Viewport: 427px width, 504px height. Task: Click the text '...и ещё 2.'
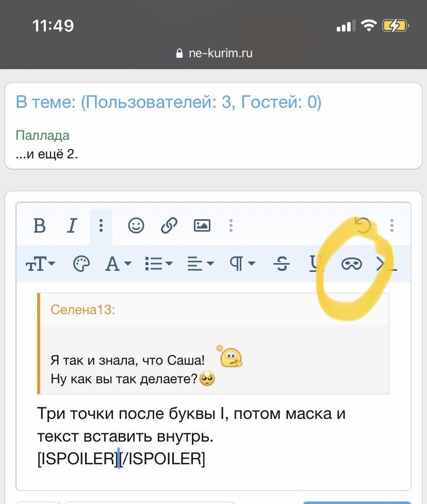[46, 154]
